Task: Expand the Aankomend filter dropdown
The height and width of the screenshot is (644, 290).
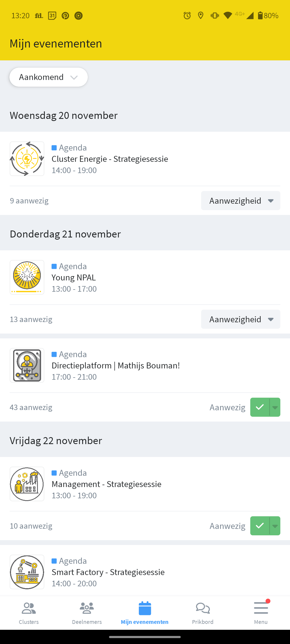Action: pos(48,77)
